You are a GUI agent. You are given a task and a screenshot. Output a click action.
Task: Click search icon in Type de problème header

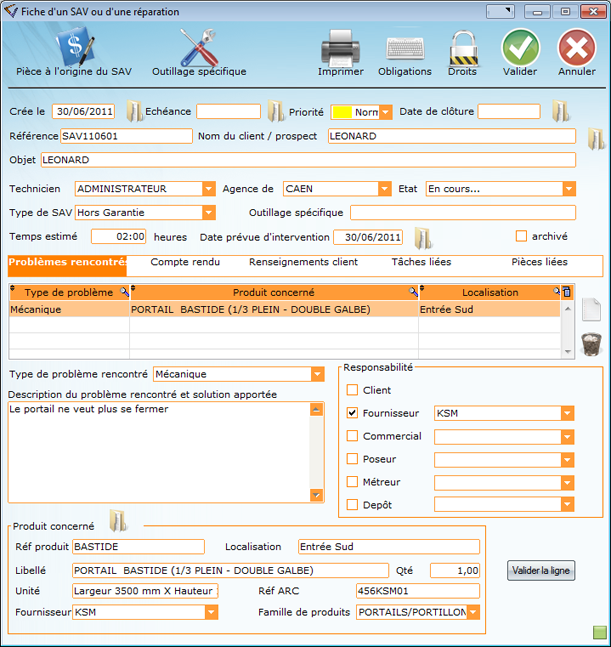point(124,292)
